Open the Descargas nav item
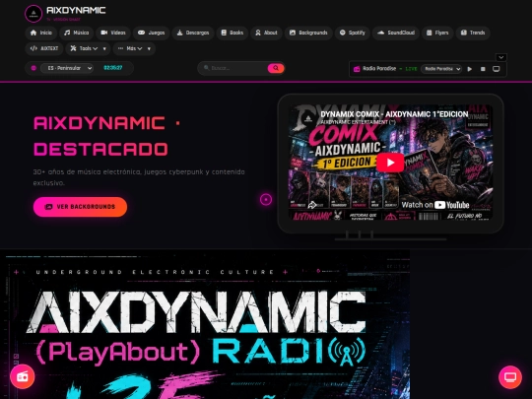 [x=193, y=33]
